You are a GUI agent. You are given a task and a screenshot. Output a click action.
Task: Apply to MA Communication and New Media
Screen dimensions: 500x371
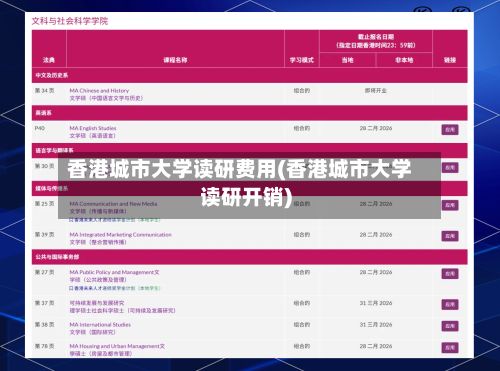450,205
